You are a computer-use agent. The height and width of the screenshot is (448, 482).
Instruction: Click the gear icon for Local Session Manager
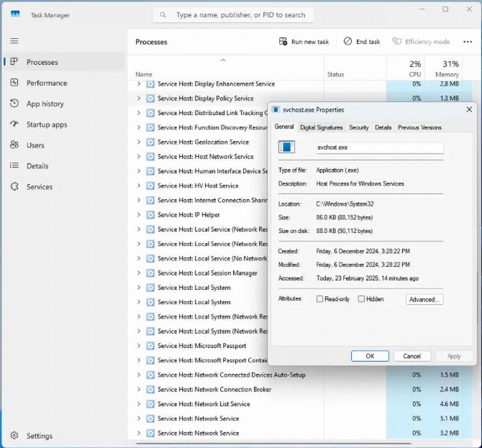click(x=150, y=273)
